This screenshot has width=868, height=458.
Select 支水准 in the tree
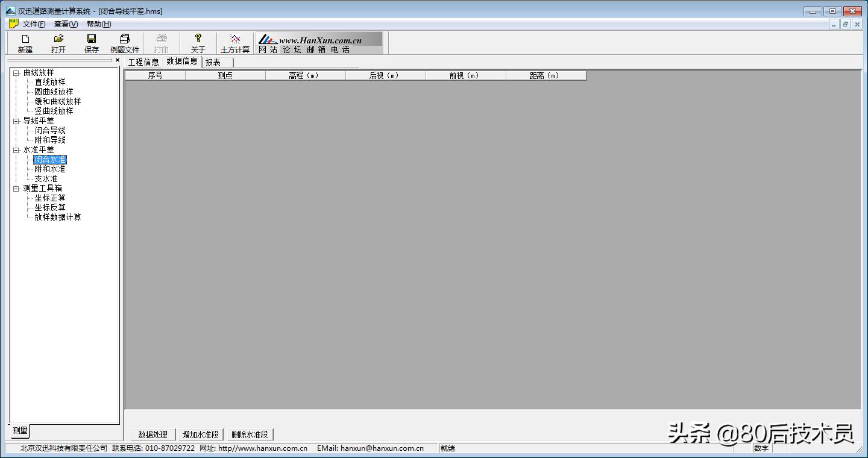click(46, 179)
